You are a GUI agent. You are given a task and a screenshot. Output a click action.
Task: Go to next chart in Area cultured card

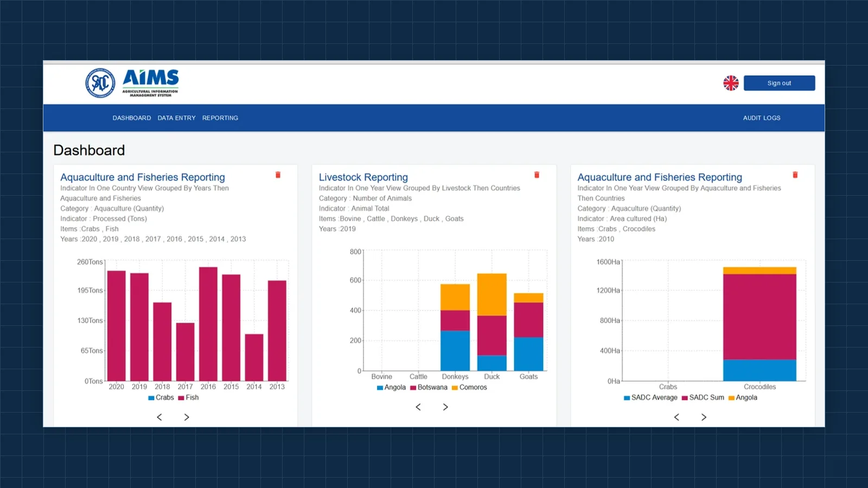pyautogui.click(x=704, y=417)
